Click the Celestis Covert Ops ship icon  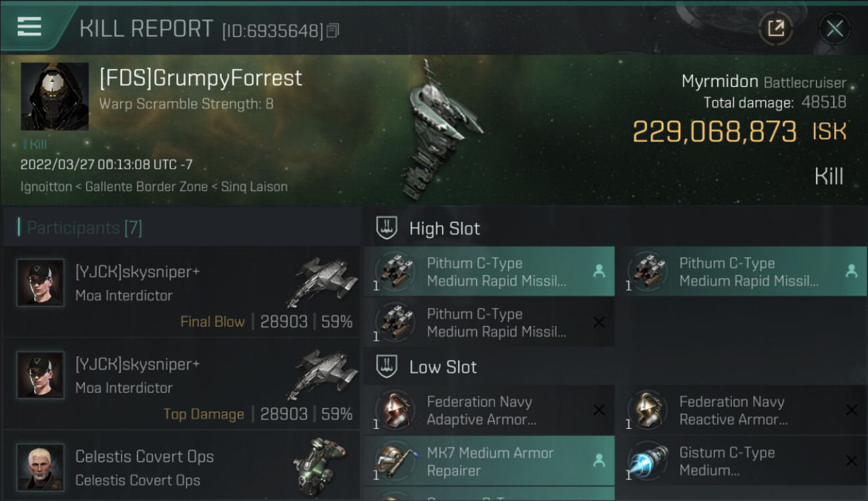[x=320, y=464]
